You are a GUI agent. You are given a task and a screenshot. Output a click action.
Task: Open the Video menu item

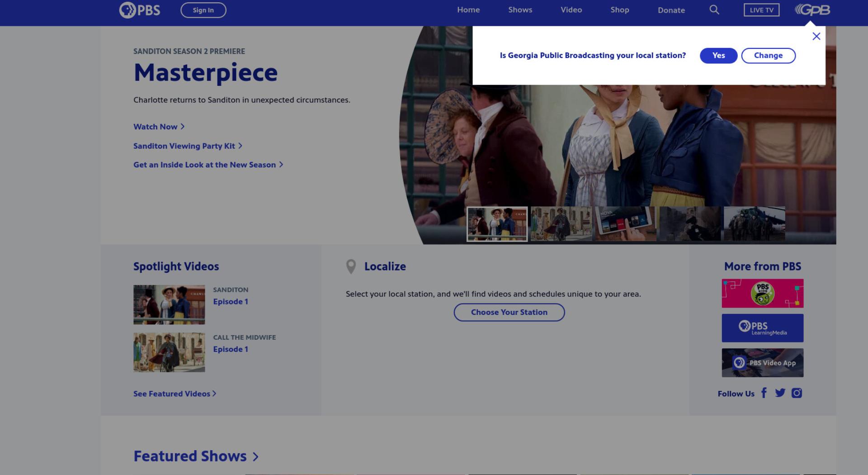tap(571, 10)
